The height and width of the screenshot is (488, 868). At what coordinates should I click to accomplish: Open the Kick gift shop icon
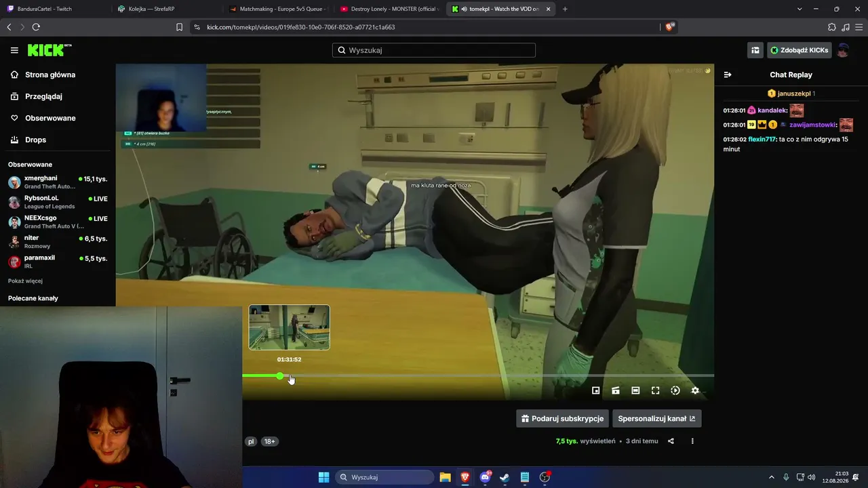(755, 50)
